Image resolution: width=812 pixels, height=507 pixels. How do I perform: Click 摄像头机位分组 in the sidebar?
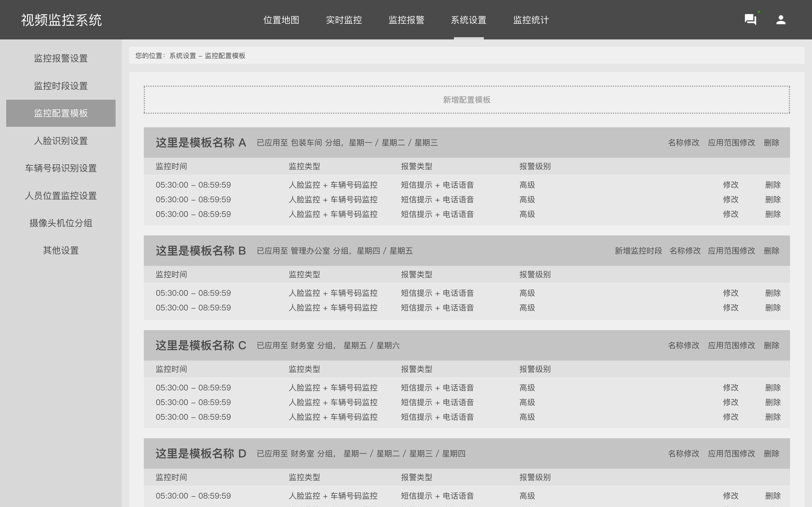(x=61, y=223)
